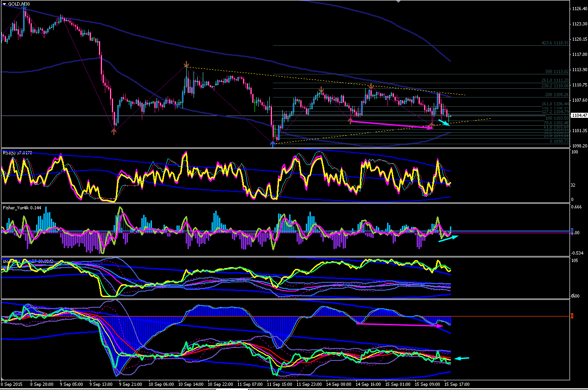The height and width of the screenshot is (390, 588).
Task: Click the 14 Sep 08:00 time label
Action: click(339, 384)
